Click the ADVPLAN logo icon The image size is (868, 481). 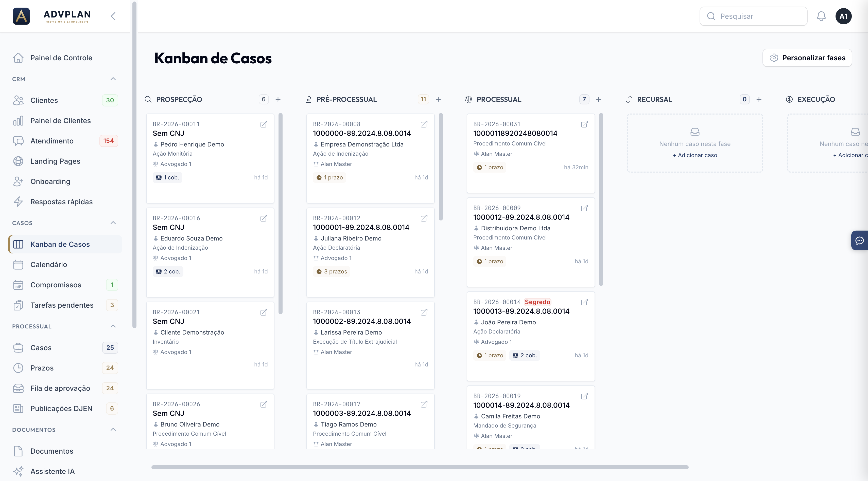coord(21,16)
